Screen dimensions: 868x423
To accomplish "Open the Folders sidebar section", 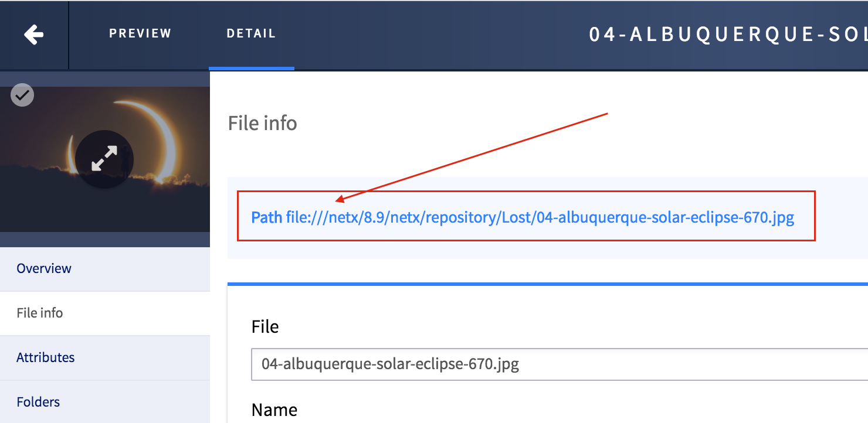I will coord(38,402).
